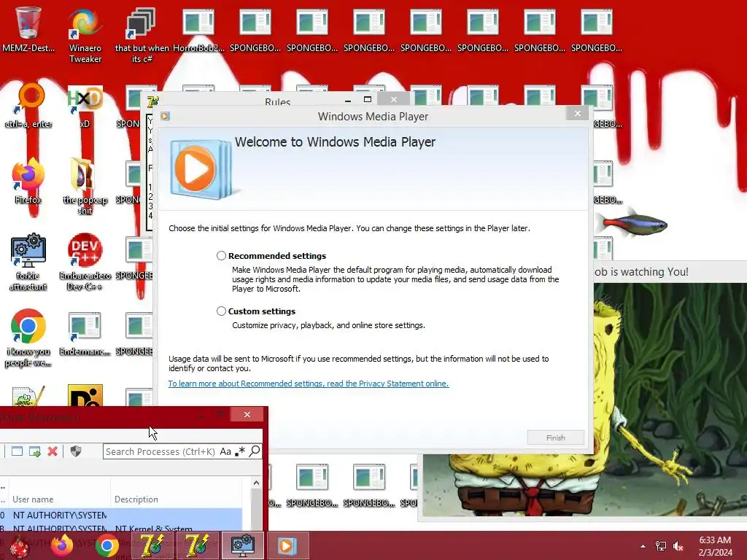Click the find window and thread toolbar icon

(35, 451)
